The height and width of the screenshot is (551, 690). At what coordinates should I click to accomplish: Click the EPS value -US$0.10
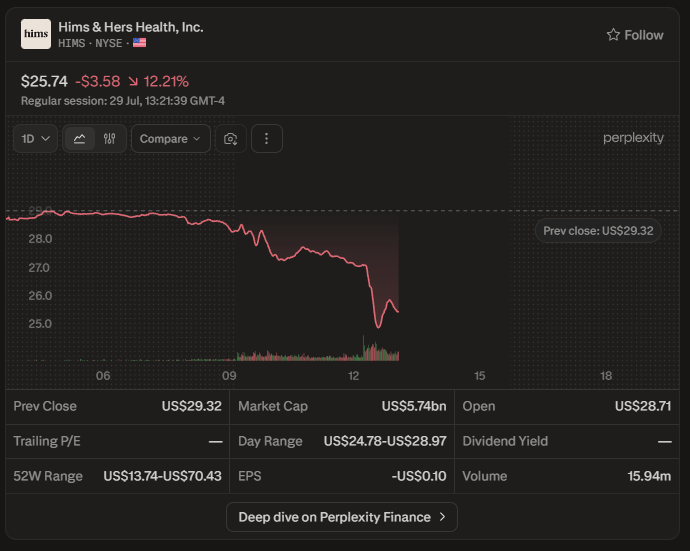point(419,476)
